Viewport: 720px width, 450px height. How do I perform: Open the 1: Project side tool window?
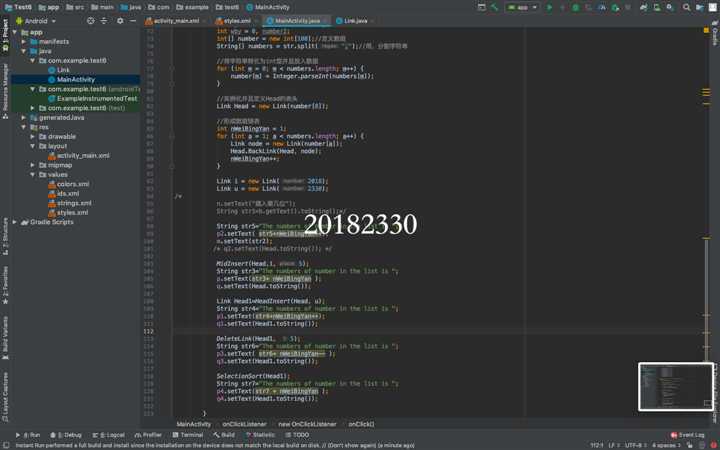coord(5,37)
